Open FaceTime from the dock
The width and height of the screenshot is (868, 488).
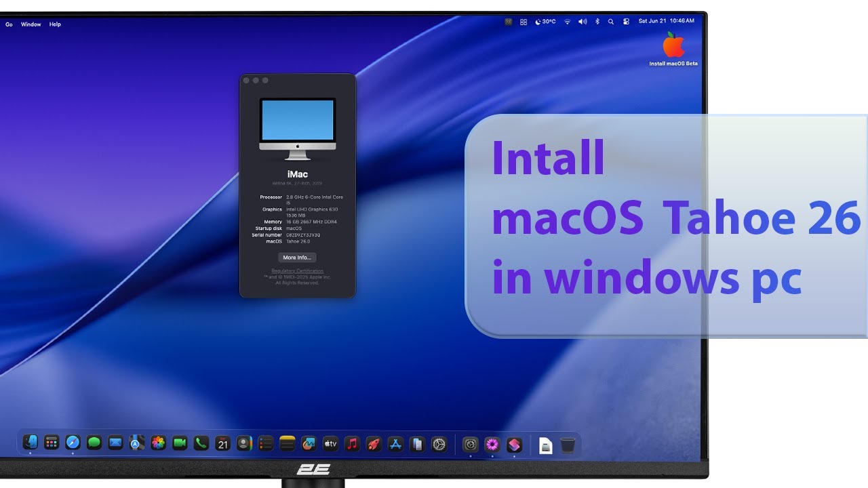pyautogui.click(x=180, y=443)
